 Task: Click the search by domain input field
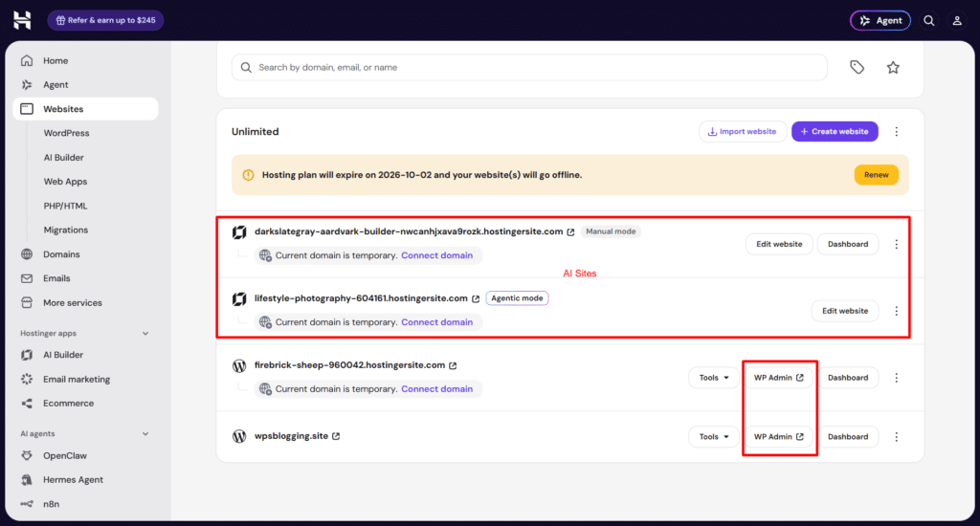click(529, 68)
